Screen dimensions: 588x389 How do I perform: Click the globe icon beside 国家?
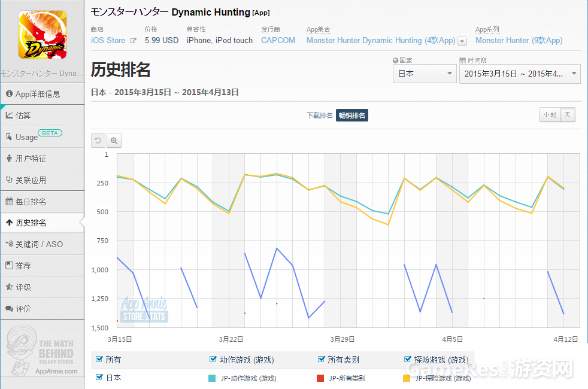pos(395,60)
